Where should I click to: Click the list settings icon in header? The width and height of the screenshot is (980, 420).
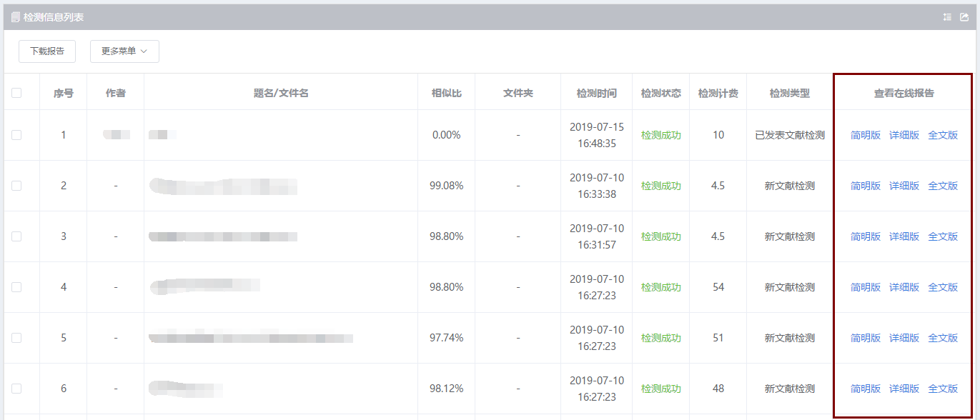[947, 17]
